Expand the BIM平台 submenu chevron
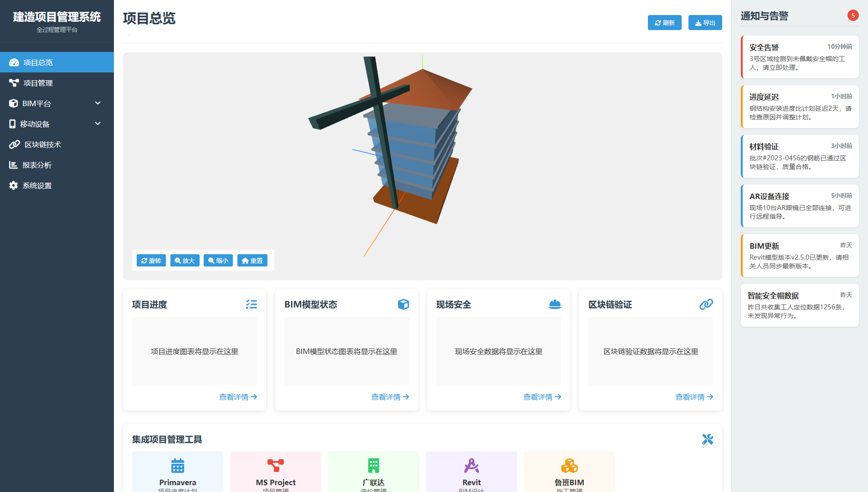 98,103
